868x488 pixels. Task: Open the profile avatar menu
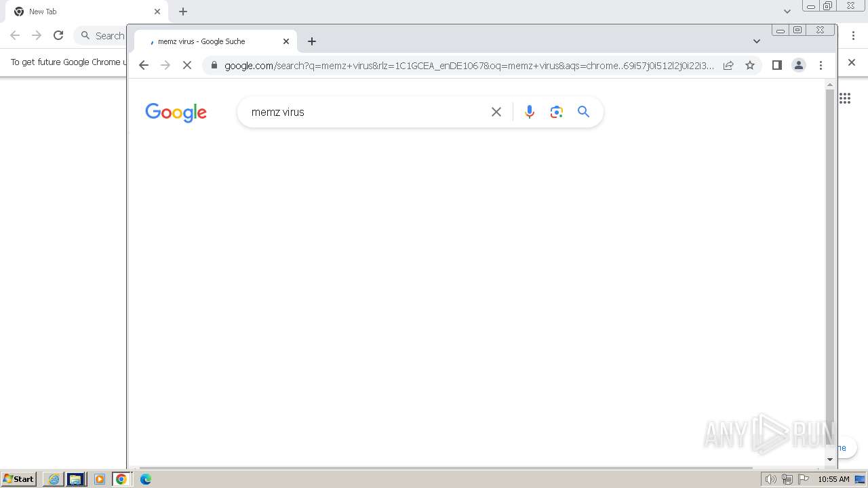[x=799, y=65]
